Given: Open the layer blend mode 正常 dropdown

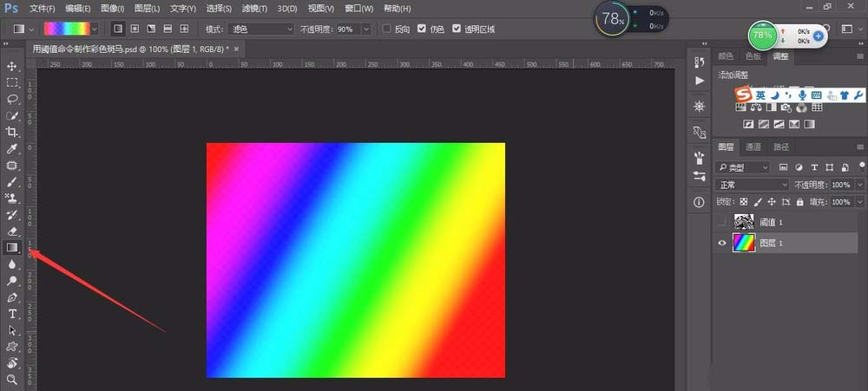Looking at the screenshot, I should (752, 185).
